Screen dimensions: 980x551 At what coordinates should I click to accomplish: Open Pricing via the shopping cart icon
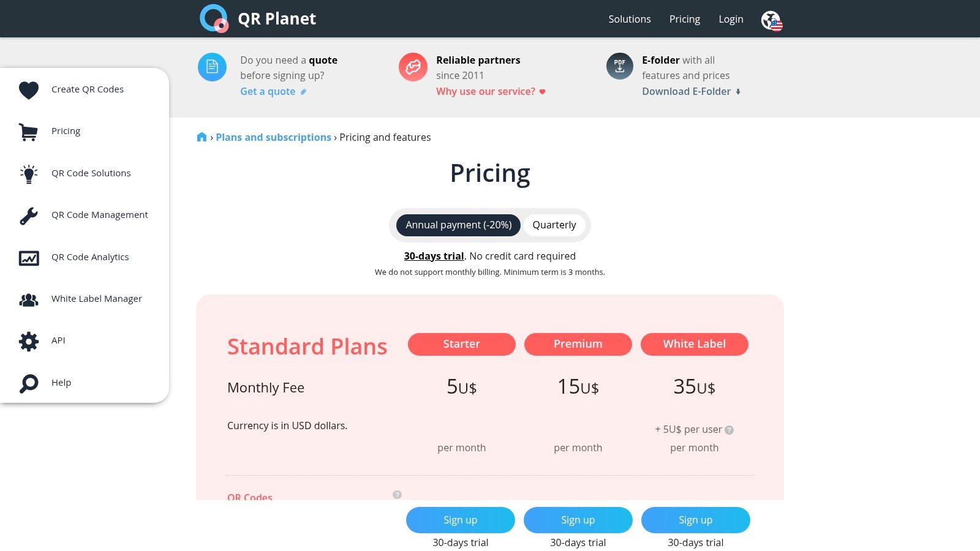[28, 131]
